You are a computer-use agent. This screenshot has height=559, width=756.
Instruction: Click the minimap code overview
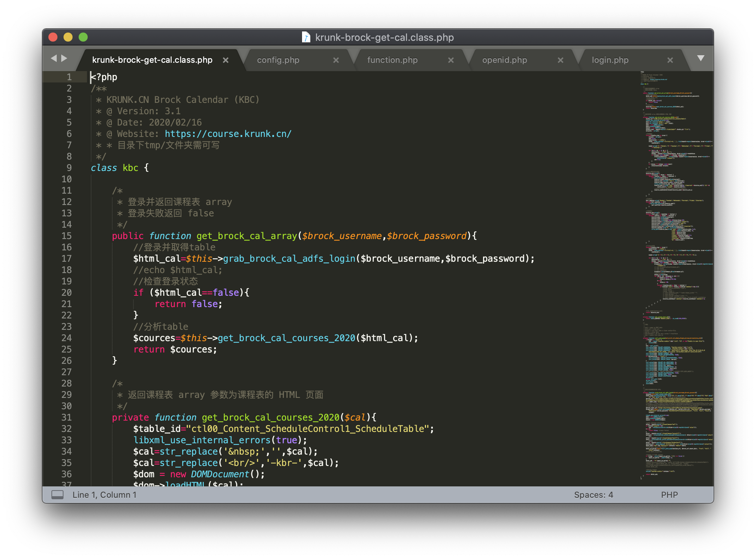click(x=677, y=265)
